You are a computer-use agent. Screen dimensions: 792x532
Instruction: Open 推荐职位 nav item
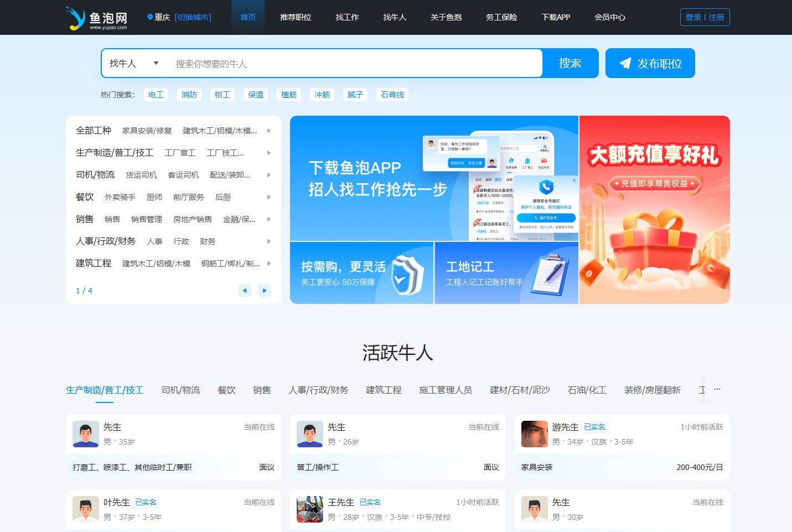[296, 17]
